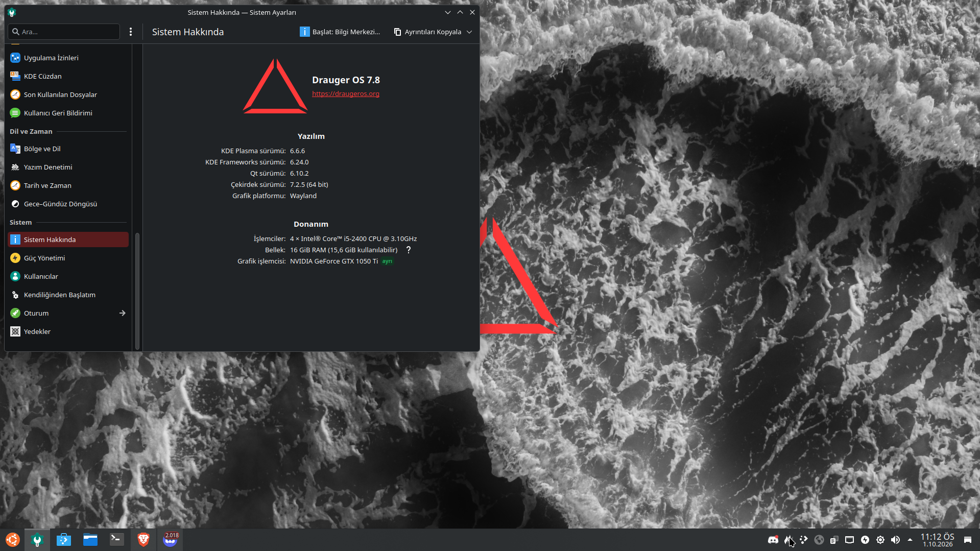Click the GPU 'ayrı' badge
This screenshot has width=980, height=551.
[x=388, y=261]
